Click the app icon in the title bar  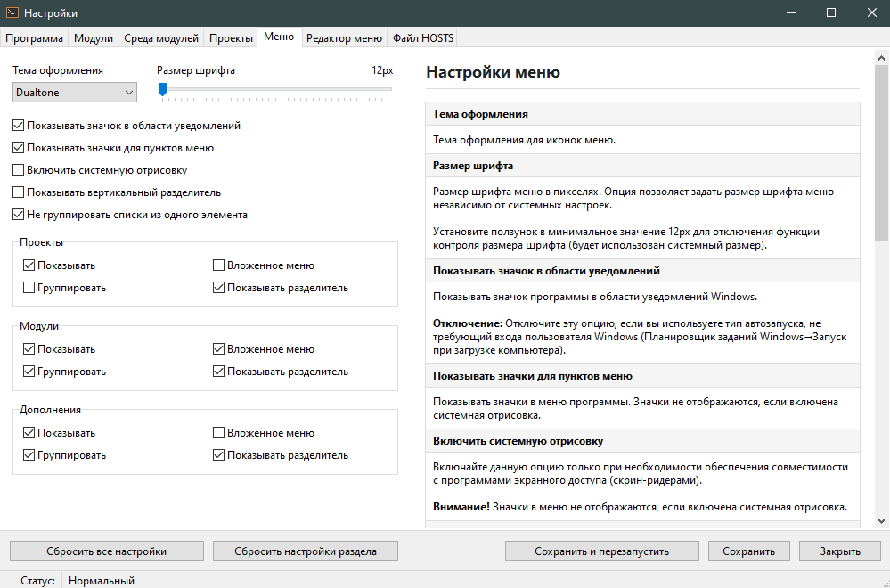12,13
